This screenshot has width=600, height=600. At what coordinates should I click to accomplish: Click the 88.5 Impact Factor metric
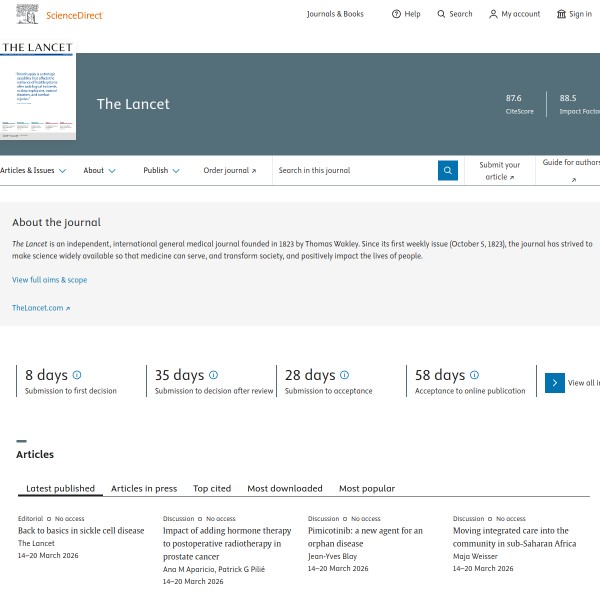(579, 104)
